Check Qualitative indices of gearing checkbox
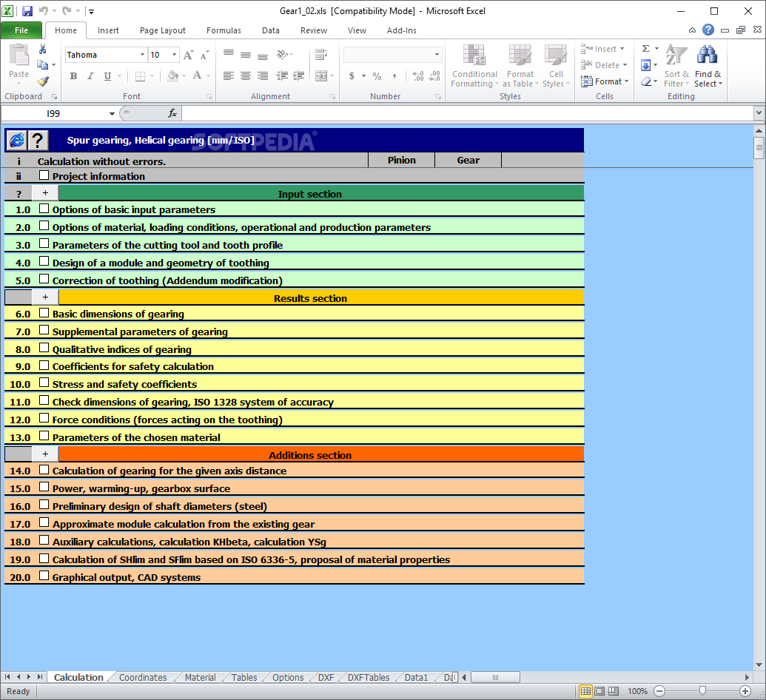The width and height of the screenshot is (766, 700). click(x=44, y=348)
